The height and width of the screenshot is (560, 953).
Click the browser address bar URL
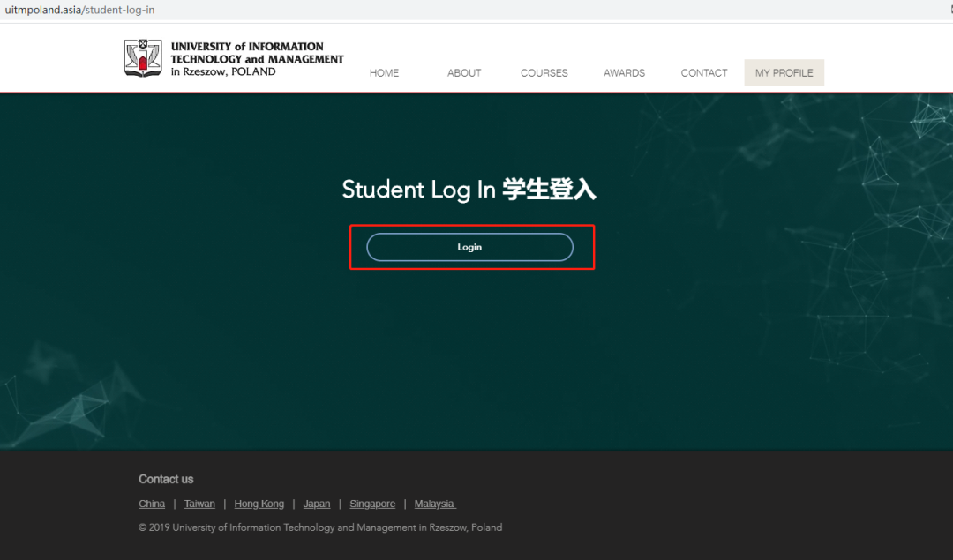(x=79, y=10)
